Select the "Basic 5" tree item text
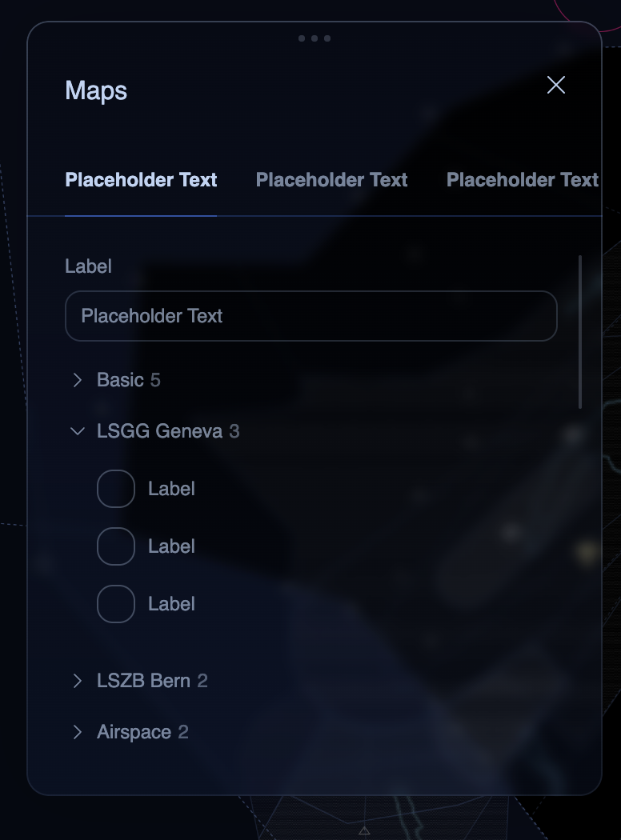621x840 pixels. tap(129, 380)
